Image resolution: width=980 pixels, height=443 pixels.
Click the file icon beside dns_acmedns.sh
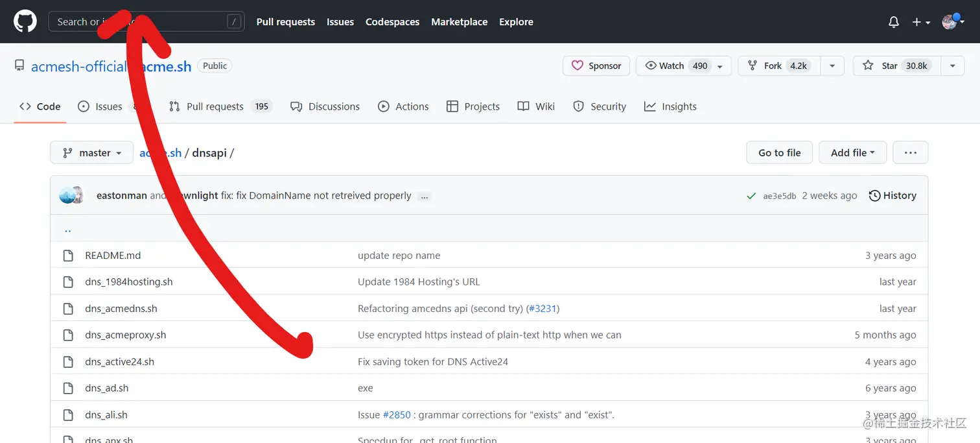[68, 309]
